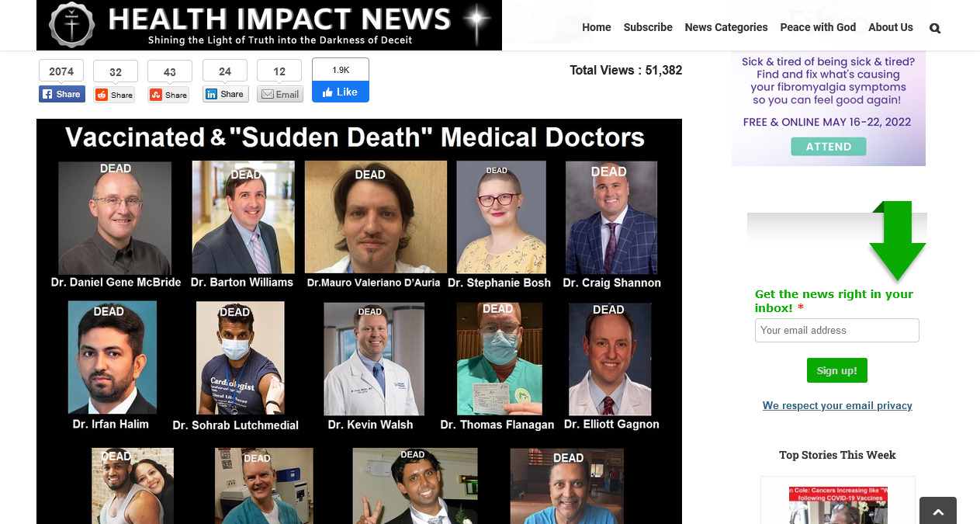Click the green Sign up! button
Screen dimensions: 980x524
click(x=836, y=370)
